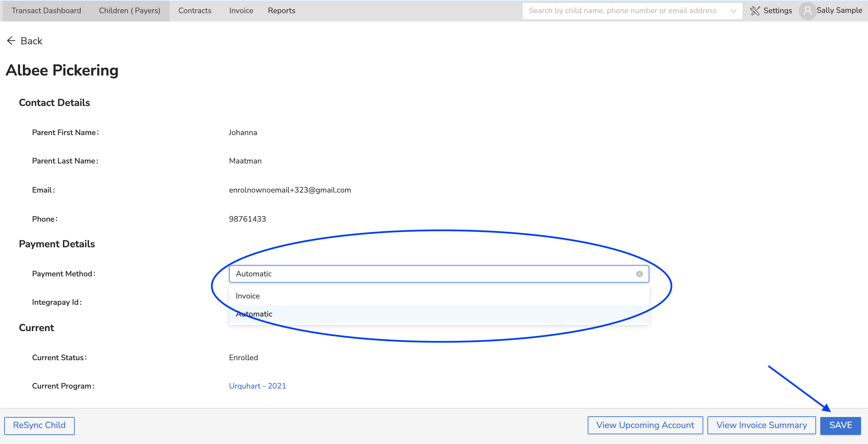Focus the child name search field
Image resolution: width=868 pixels, height=444 pixels.
click(622, 11)
